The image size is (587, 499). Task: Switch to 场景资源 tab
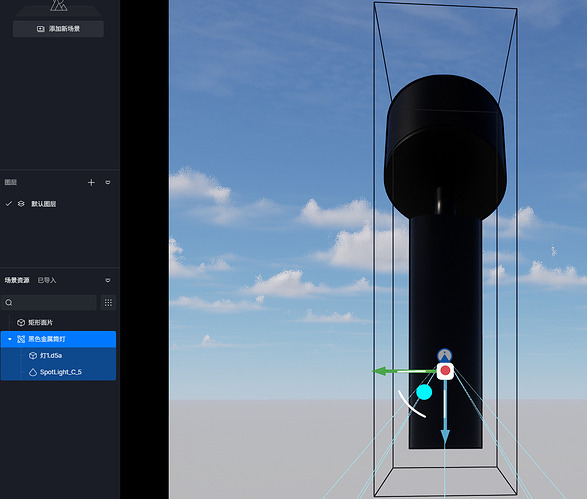click(17, 280)
